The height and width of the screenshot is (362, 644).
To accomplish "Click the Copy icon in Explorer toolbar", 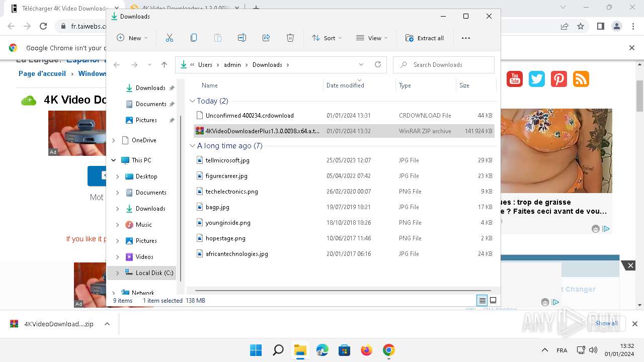I will (194, 38).
